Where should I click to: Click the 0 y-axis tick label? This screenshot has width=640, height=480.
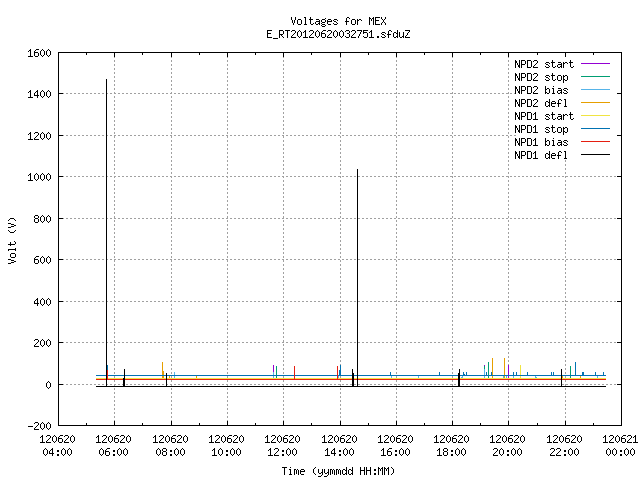[x=49, y=384]
